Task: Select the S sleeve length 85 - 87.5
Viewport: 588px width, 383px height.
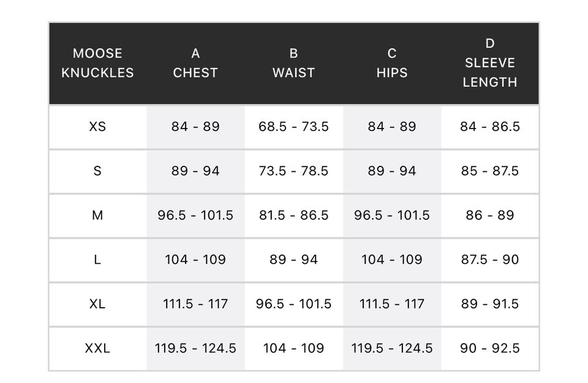Action: pos(490,171)
